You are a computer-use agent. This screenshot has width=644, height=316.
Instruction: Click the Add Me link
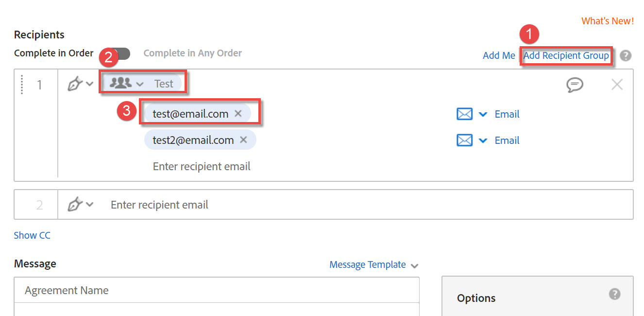pyautogui.click(x=499, y=55)
